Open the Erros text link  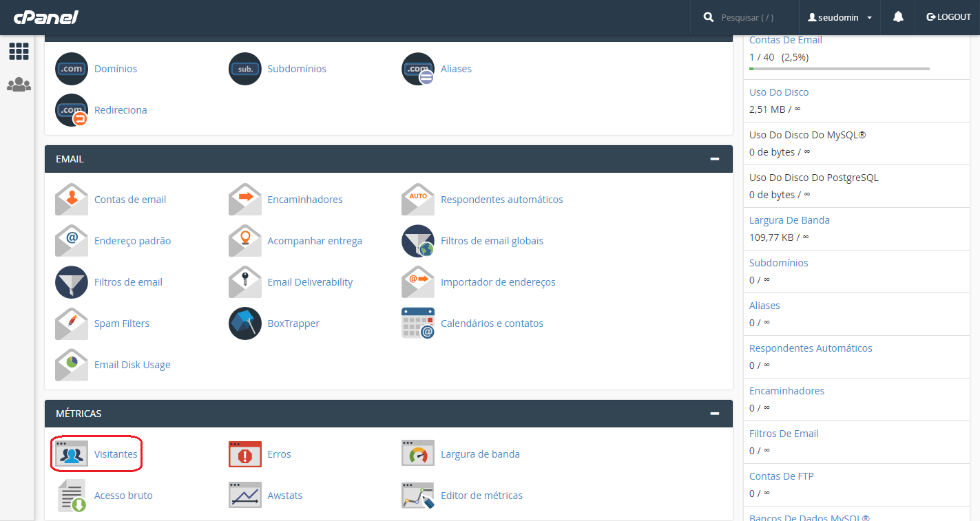pyautogui.click(x=279, y=454)
